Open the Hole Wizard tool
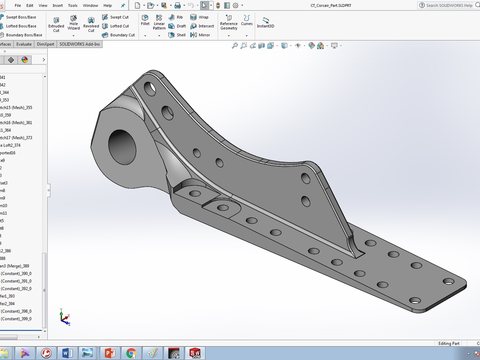 pyautogui.click(x=73, y=23)
